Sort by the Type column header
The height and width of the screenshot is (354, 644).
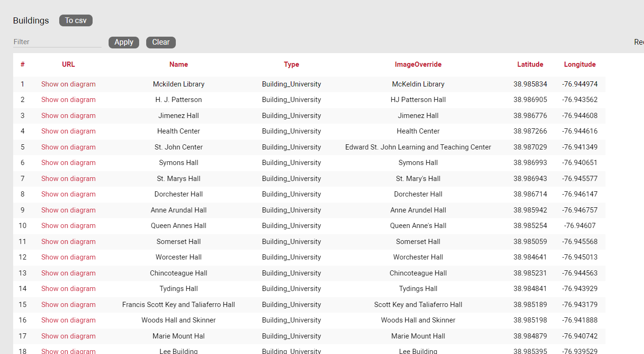291,64
